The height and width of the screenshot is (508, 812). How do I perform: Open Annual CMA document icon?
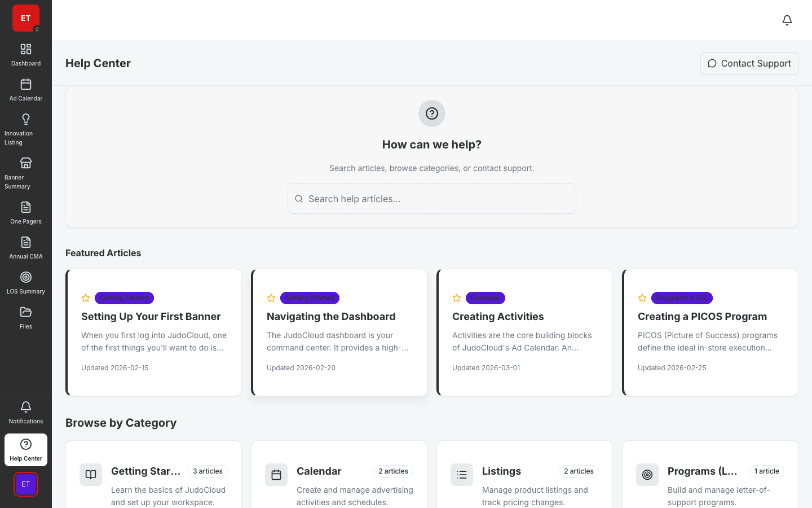[26, 242]
